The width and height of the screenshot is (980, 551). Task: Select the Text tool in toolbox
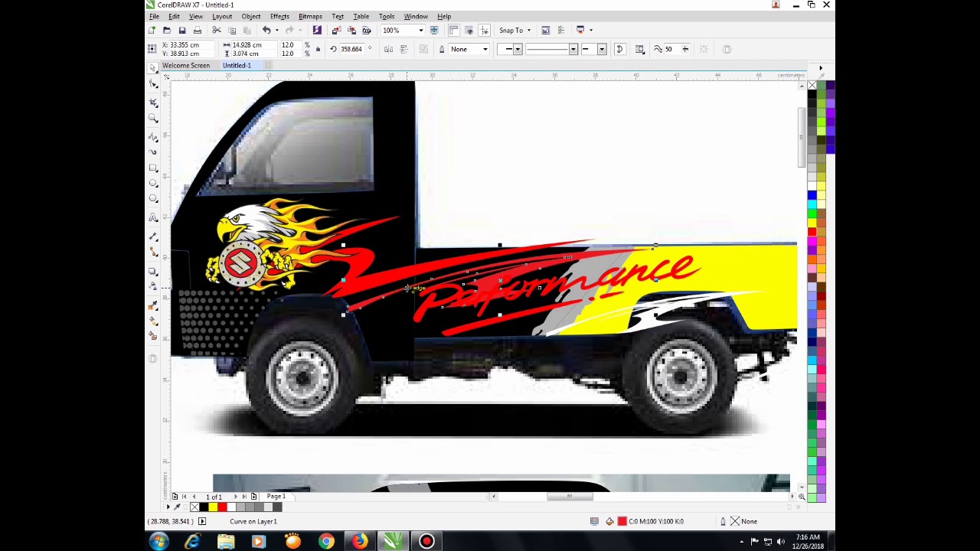(153, 217)
